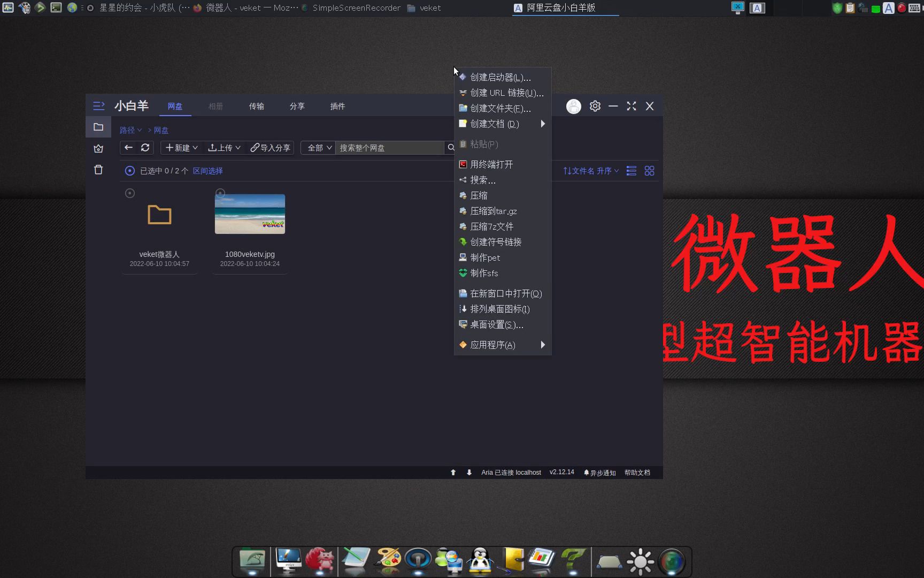Select 排列桌面图标 menu entry

coord(503,309)
